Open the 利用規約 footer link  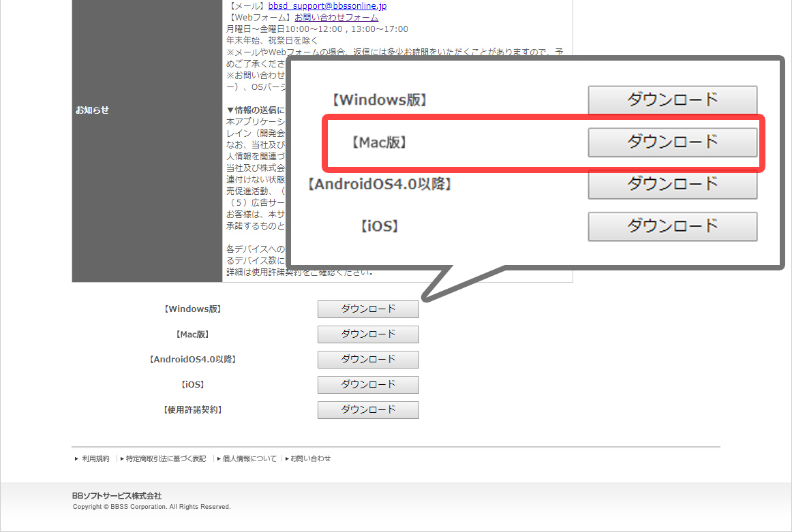coord(95,459)
